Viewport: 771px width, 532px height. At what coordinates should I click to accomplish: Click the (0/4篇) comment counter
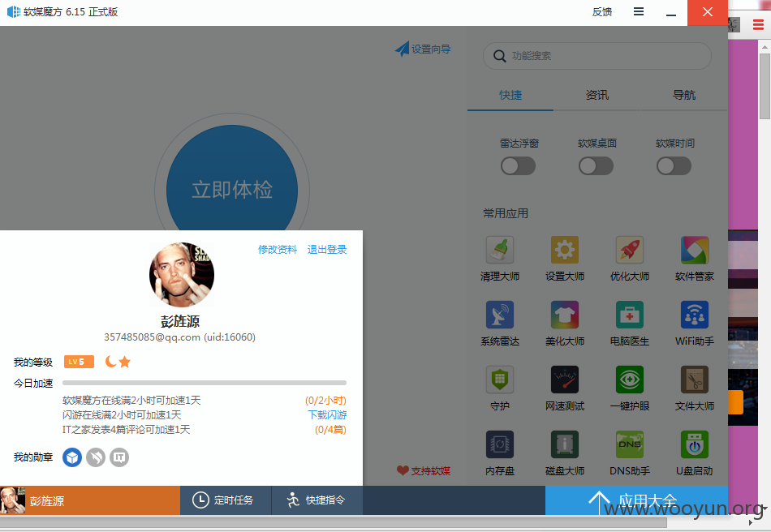tap(330, 430)
